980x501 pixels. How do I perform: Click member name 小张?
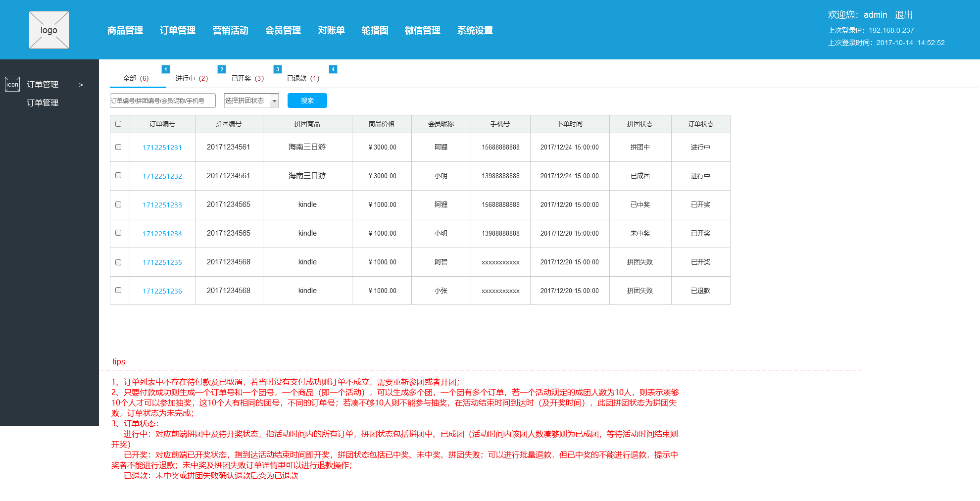tap(441, 291)
